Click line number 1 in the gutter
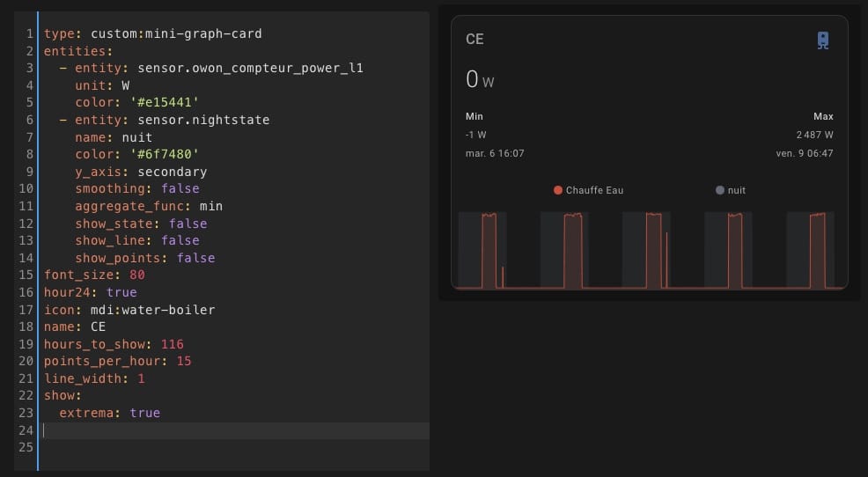 tap(30, 33)
